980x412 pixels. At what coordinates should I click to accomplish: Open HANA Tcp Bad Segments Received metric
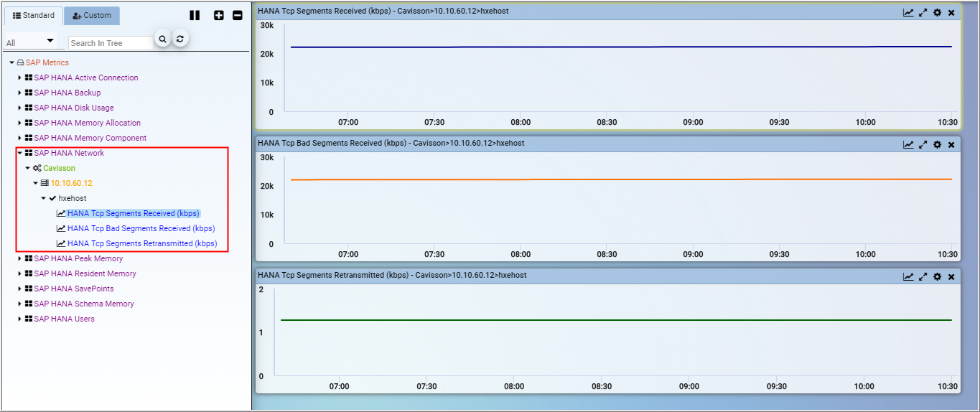point(141,228)
